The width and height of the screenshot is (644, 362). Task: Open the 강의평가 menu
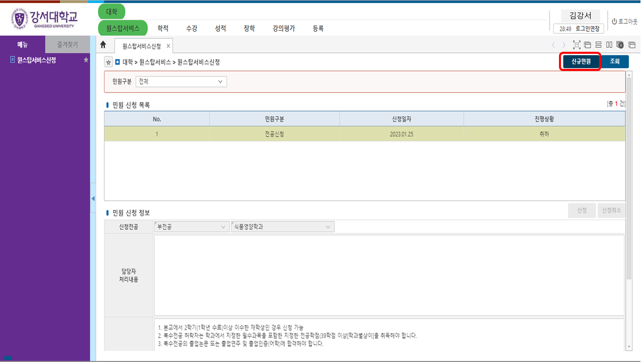[284, 29]
